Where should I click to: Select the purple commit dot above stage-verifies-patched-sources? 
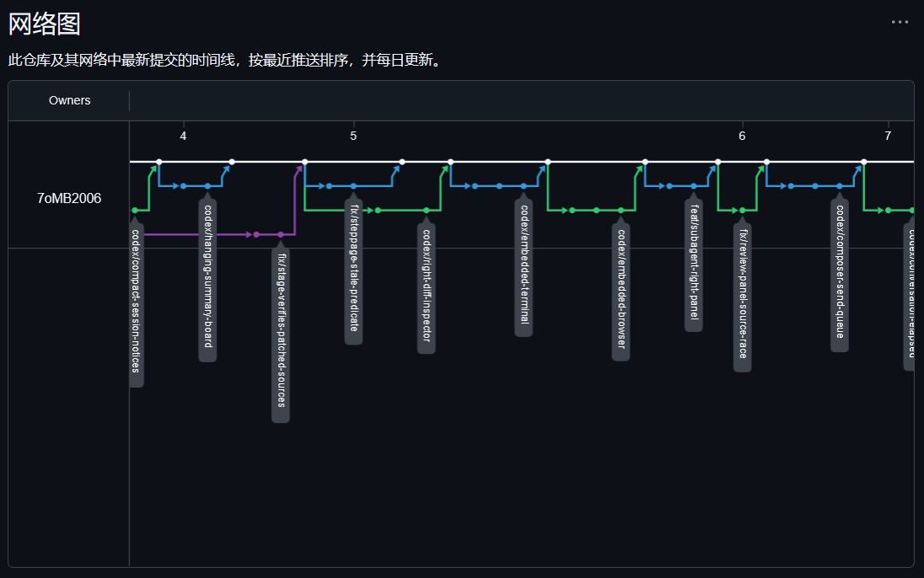pyautogui.click(x=281, y=234)
